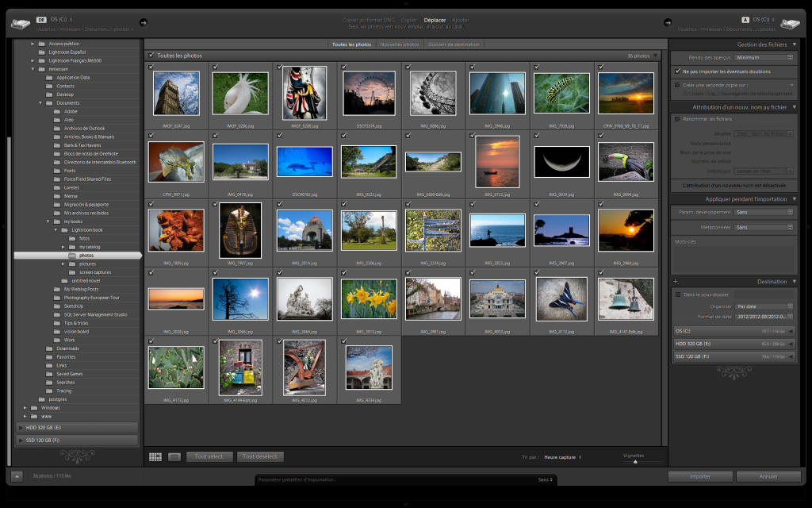812x508 pixels.
Task: Click the plus icon beside Destination panel
Action: pyautogui.click(x=676, y=282)
